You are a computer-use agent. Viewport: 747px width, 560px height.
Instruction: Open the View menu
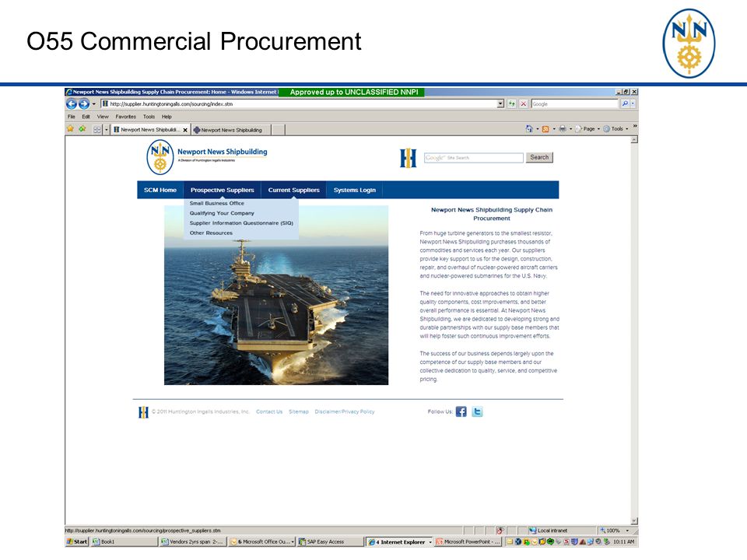coord(103,117)
